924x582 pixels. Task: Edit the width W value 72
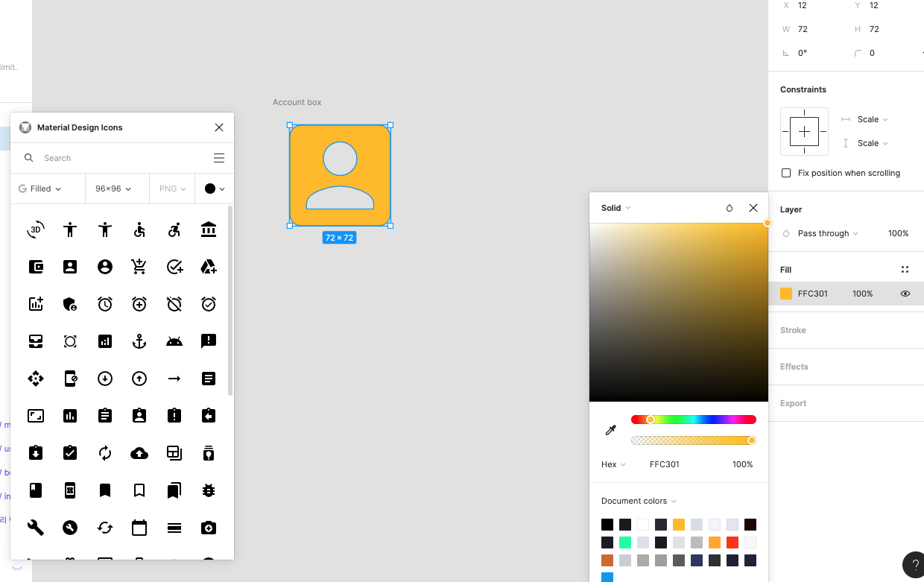(803, 29)
